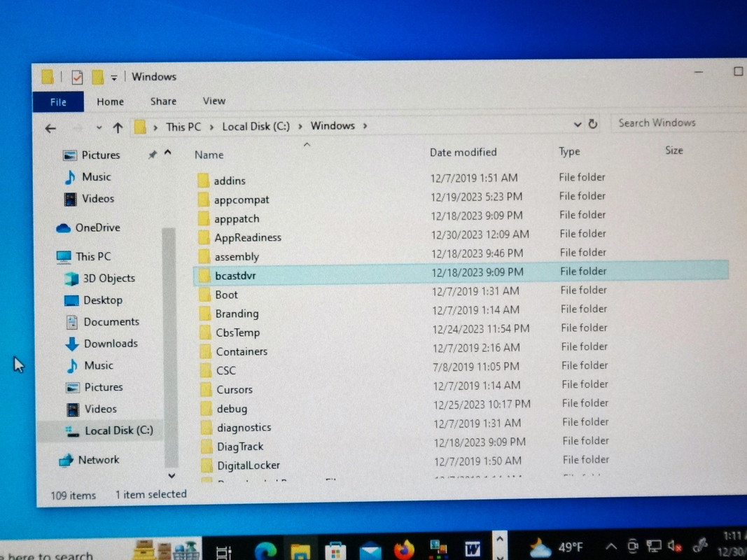Expand the chevron after This PC breadcrumb
The width and height of the screenshot is (747, 560).
tap(211, 127)
